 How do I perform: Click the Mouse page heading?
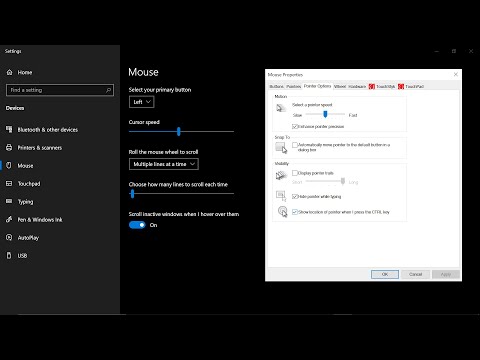(x=143, y=72)
